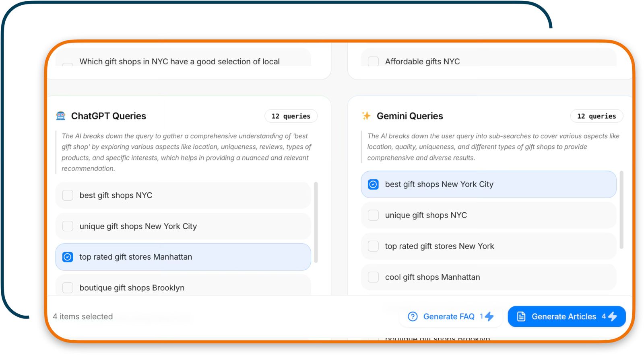The height and width of the screenshot is (355, 644).
Task: Click the Generate FAQ button
Action: pyautogui.click(x=450, y=316)
